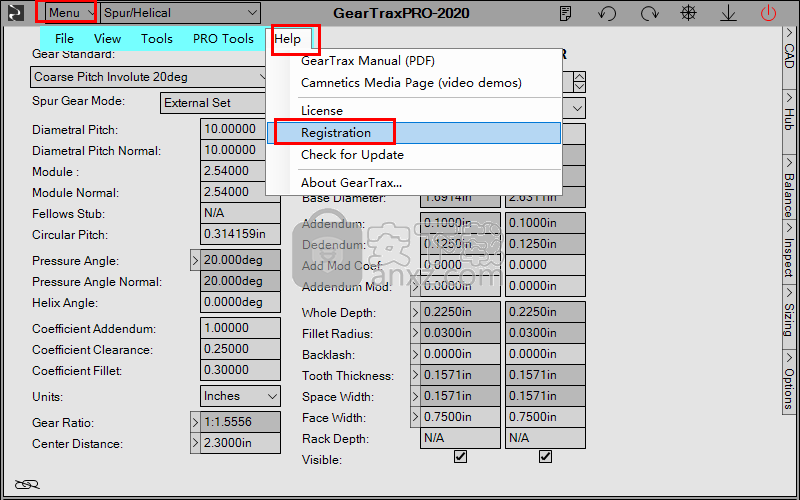Open the Spur/Helical gear type dropdown
This screenshot has width=800, height=500.
[181, 13]
